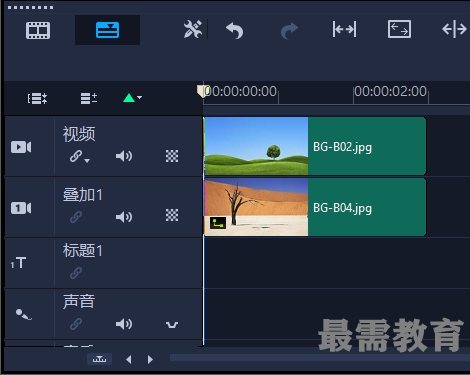Mute the 叠加1 track audio
Screen dimensions: 470x375
click(x=124, y=217)
